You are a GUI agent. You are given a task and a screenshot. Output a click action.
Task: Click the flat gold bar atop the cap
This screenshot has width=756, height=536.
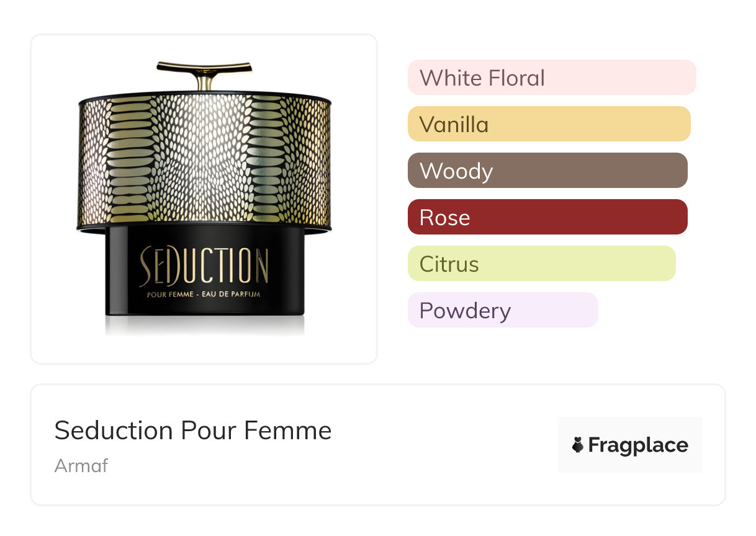point(204,66)
